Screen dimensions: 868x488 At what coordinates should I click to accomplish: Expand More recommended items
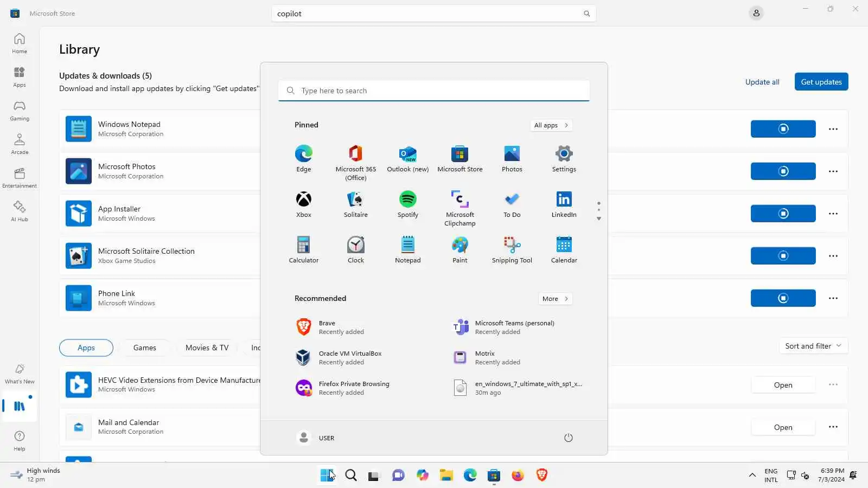point(555,299)
